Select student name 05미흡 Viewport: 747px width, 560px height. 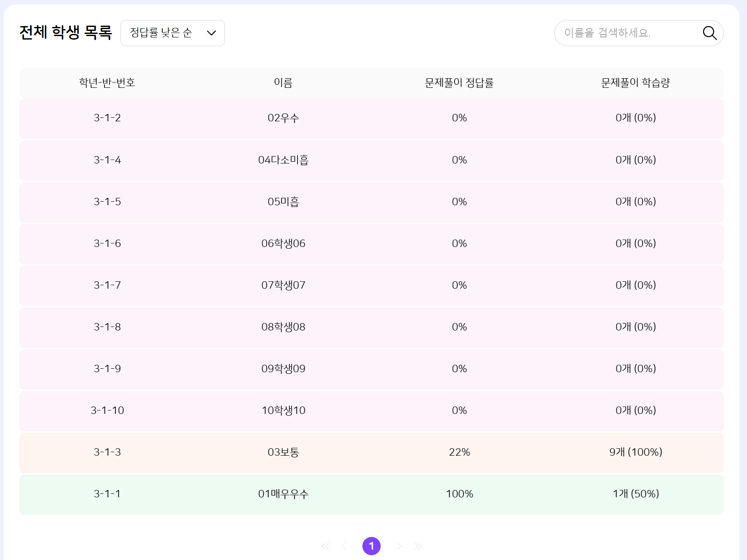[283, 202]
